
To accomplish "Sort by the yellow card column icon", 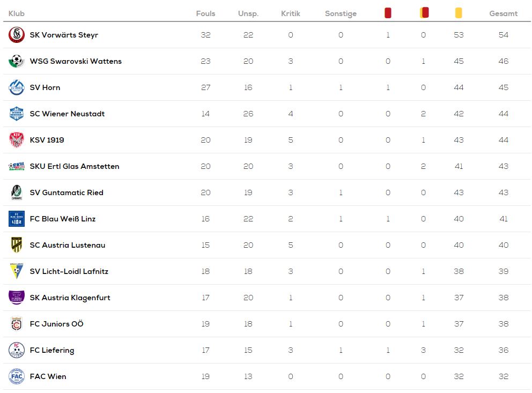I will coord(459,13).
